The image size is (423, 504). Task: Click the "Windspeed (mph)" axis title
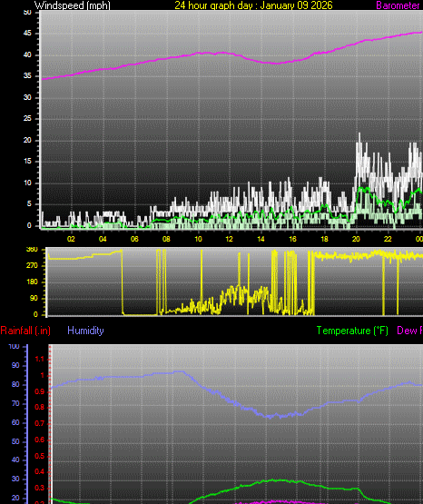73,5
